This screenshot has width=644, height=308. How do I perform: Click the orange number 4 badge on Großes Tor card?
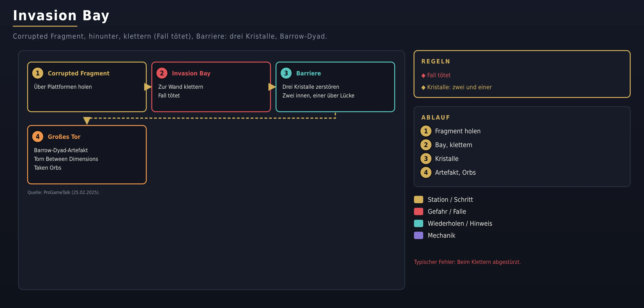tap(38, 137)
